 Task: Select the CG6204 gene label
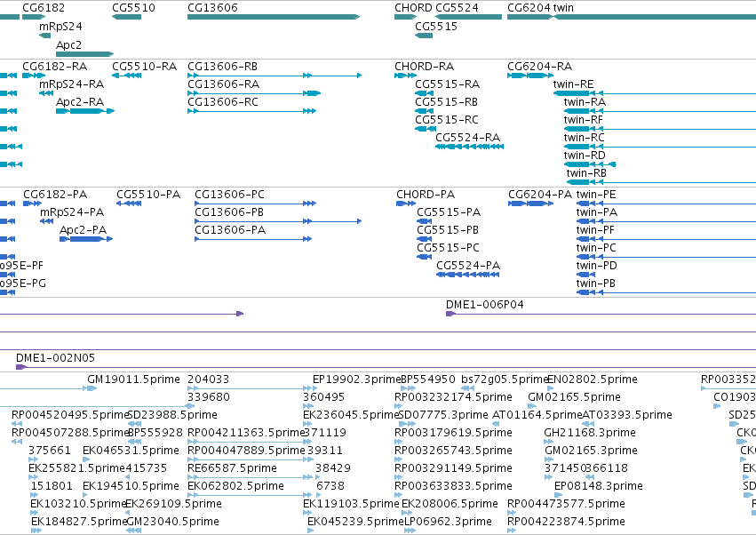(x=529, y=8)
